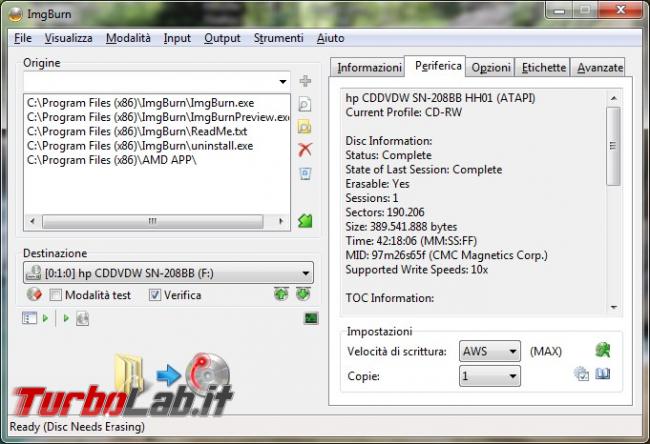The image size is (650, 444).
Task: Select the ImgBurnPreview.exe source entry
Action: click(158, 117)
